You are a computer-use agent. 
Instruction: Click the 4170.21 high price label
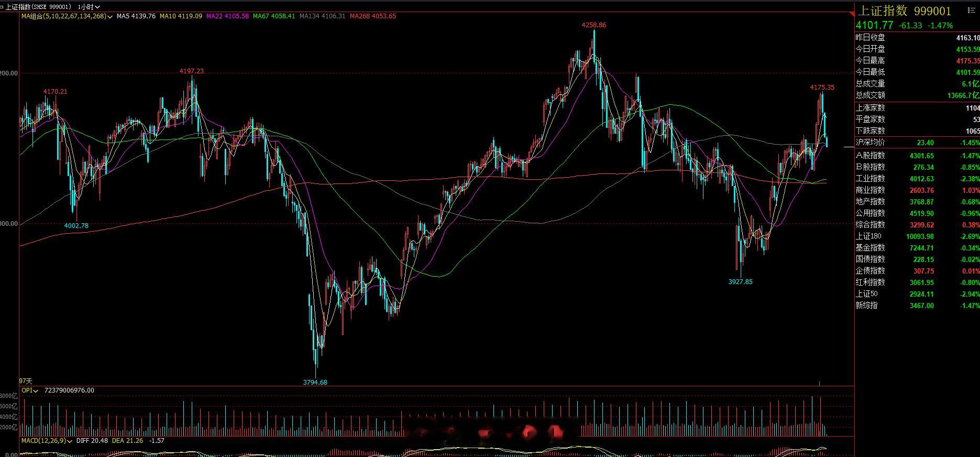tap(55, 92)
